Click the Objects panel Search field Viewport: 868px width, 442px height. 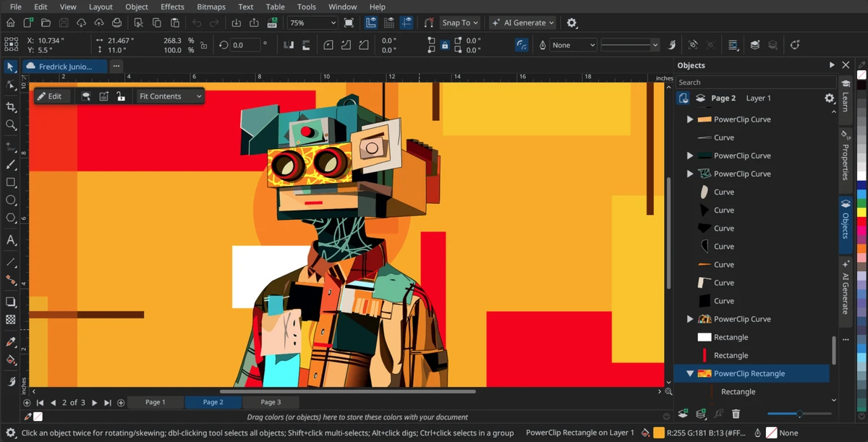(755, 82)
